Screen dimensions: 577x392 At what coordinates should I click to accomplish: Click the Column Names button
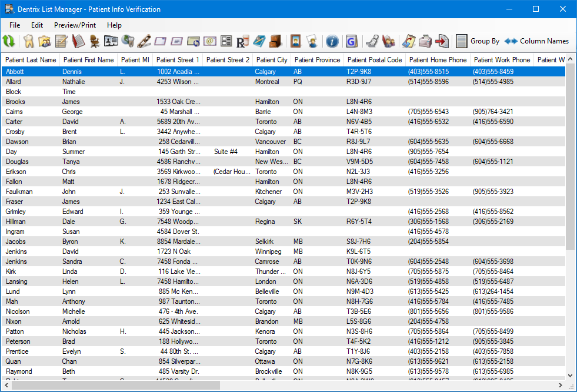coord(536,41)
